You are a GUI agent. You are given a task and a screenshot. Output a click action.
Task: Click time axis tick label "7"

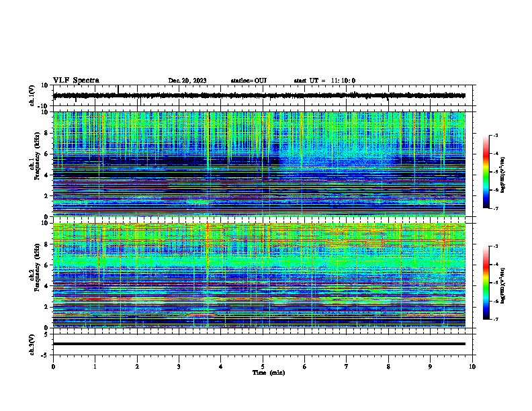347,367
